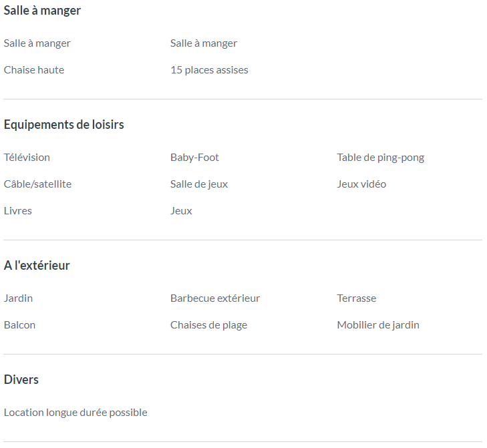
Task: Select the Jardin amenity
Action: (x=18, y=298)
